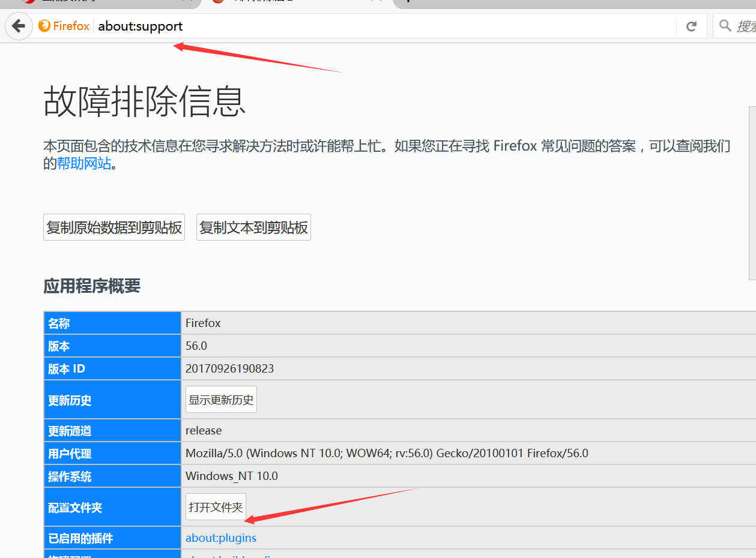Select the 更新通道 row header
Screen dimensions: 756x558
pos(113,430)
